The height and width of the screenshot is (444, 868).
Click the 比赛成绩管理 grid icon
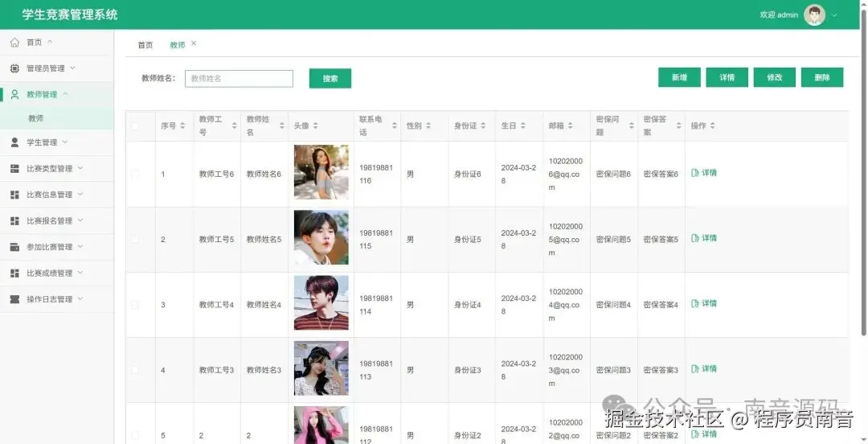[15, 273]
